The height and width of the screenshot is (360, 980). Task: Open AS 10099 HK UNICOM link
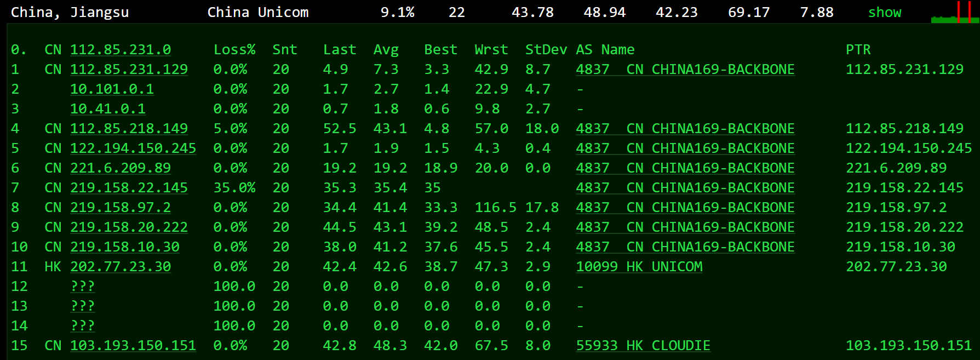639,267
